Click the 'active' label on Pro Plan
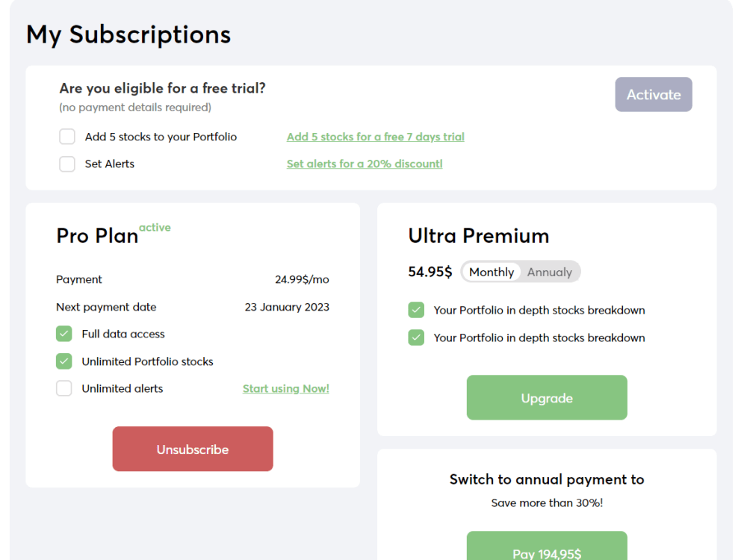 coord(155,227)
